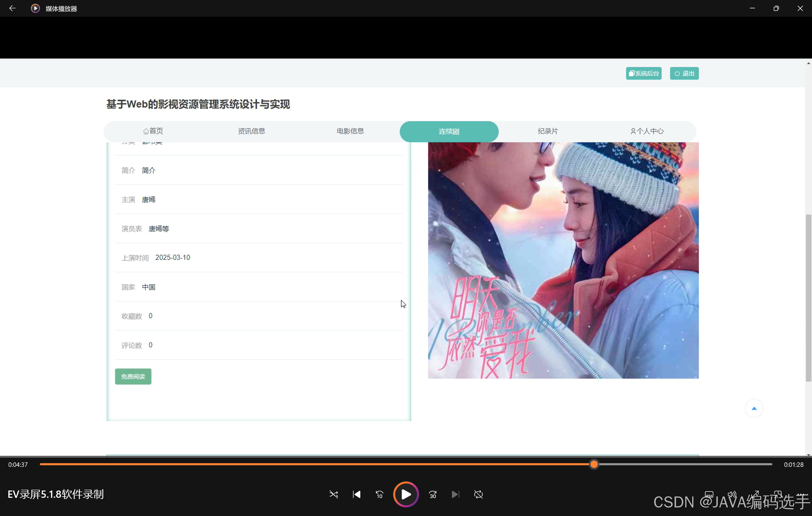Go to previous track
Image resolution: width=812 pixels, height=516 pixels.
pos(356,494)
